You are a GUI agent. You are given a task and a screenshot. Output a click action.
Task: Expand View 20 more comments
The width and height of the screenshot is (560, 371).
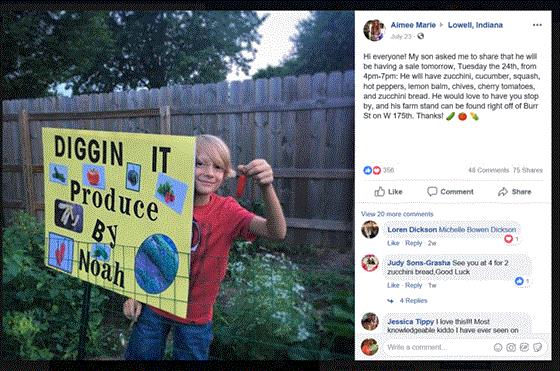[x=397, y=214]
